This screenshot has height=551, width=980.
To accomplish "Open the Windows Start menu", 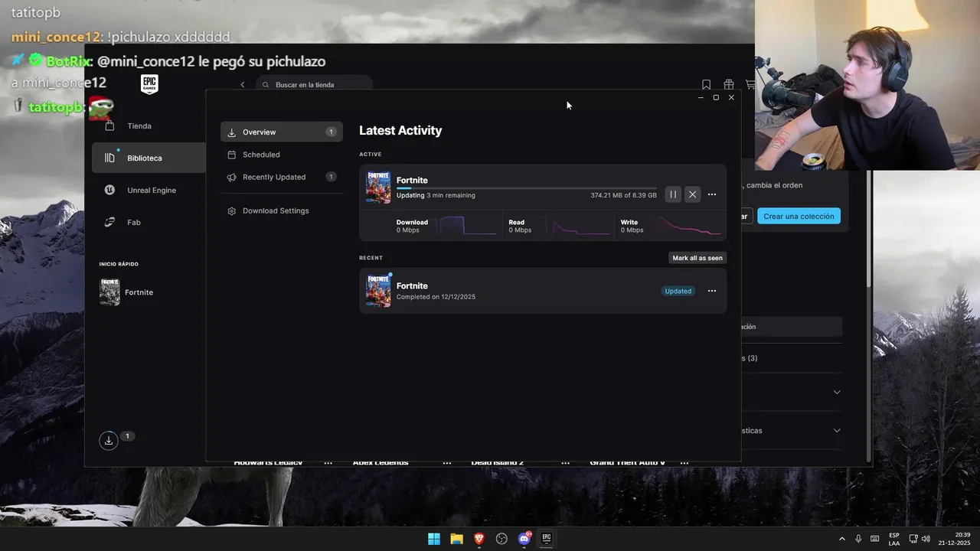I will point(434,539).
